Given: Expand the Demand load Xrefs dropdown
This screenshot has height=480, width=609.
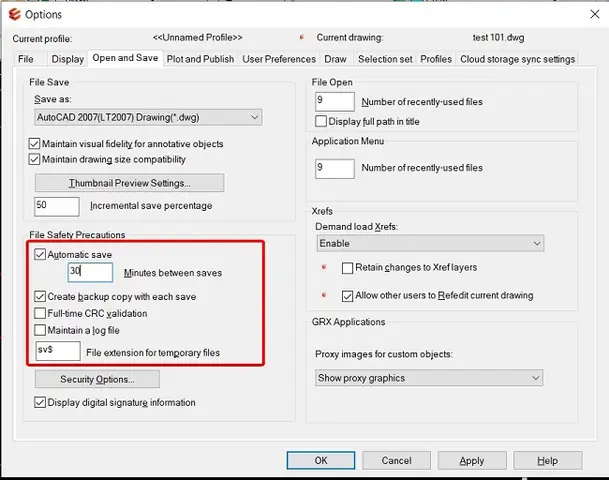Looking at the screenshot, I should click(430, 243).
